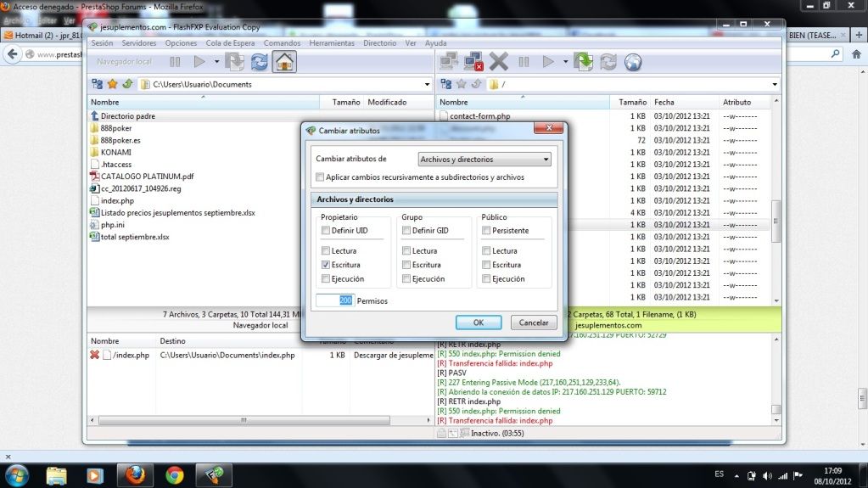Expand the local path C:\Users\Usuario\Documents dropdown
The height and width of the screenshot is (488, 868).
pyautogui.click(x=426, y=84)
